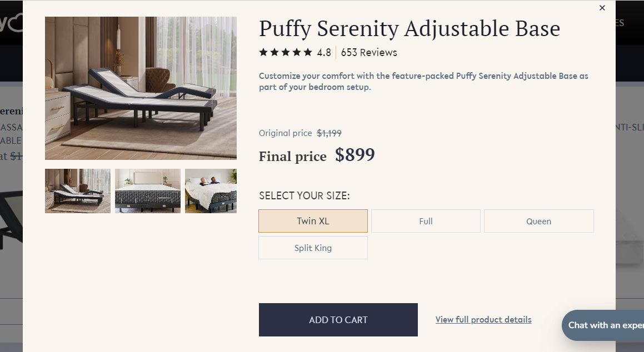Click the crossed-out $1,199 original price
Screen dimensions: 644x352
point(329,133)
